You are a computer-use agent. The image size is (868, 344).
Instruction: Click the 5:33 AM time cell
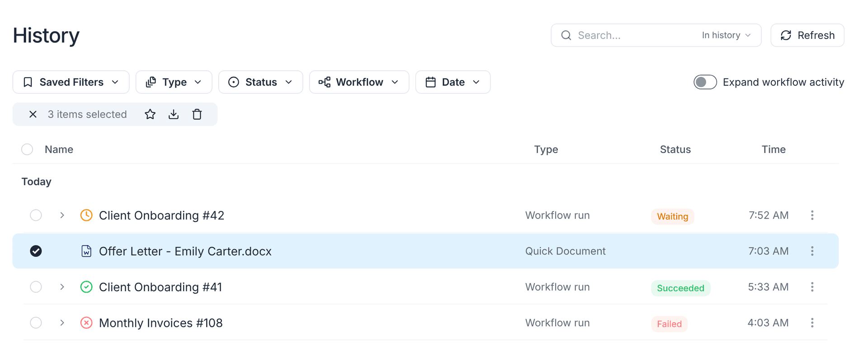point(769,287)
